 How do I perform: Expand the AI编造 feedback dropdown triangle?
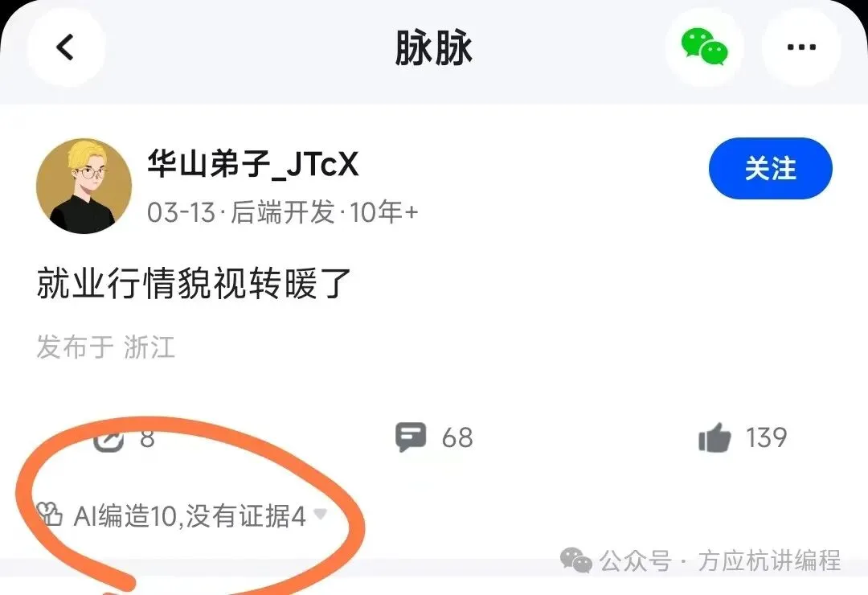320,514
